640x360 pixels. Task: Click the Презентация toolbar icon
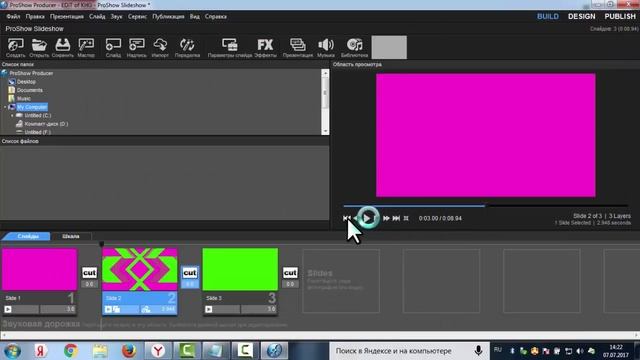[x=298, y=47]
